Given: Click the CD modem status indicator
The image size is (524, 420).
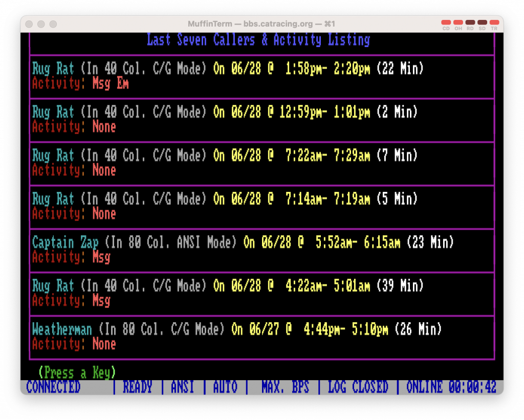Looking at the screenshot, I should [446, 23].
